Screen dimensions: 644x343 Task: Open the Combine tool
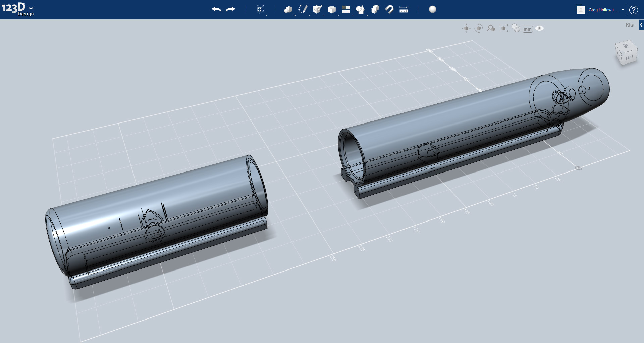click(375, 9)
